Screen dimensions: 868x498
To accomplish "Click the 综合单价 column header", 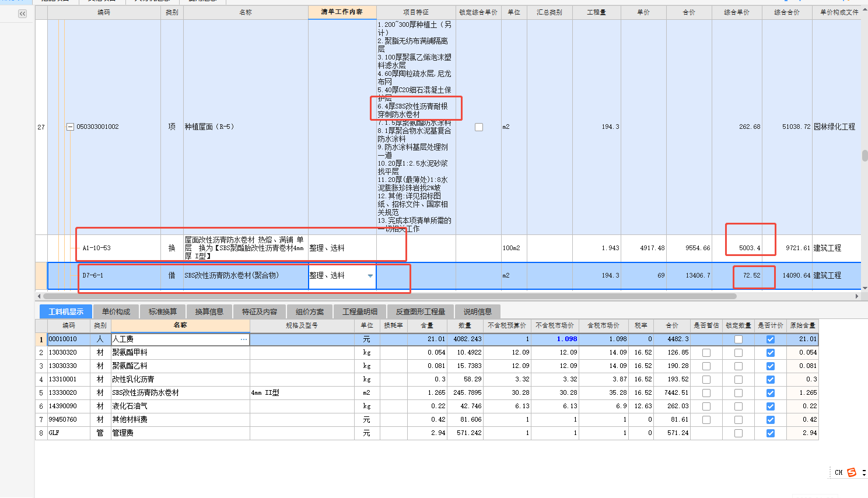I will click(x=737, y=12).
